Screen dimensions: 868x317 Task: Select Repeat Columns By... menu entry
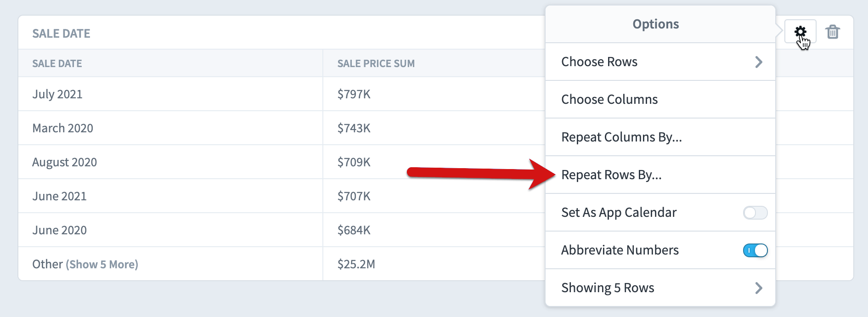pyautogui.click(x=660, y=137)
